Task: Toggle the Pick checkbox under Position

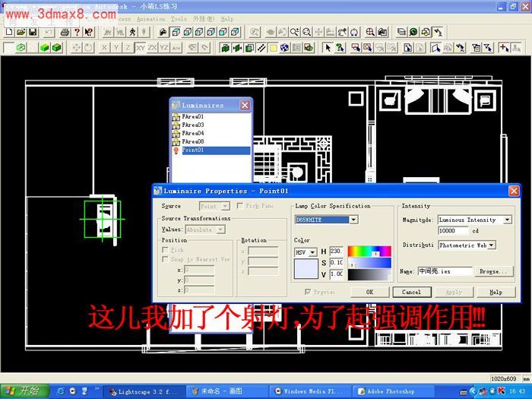Action: pos(165,250)
